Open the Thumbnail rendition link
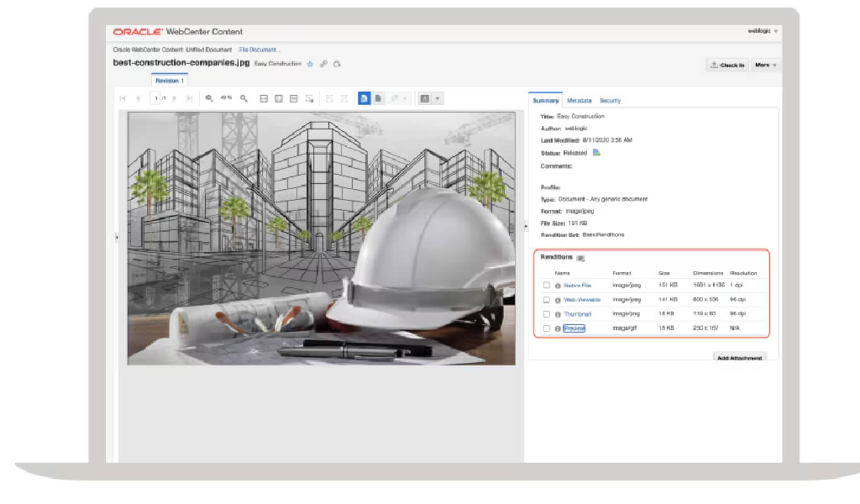 point(577,314)
